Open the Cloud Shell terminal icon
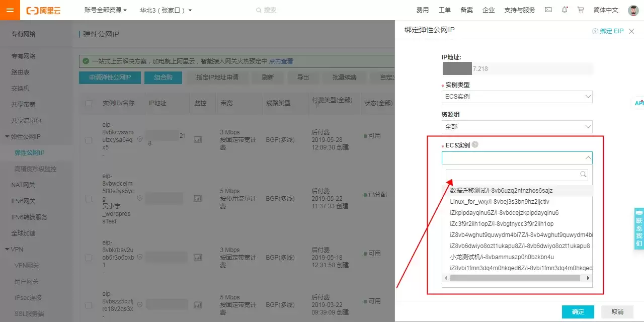This screenshot has height=322, width=644. [548, 10]
